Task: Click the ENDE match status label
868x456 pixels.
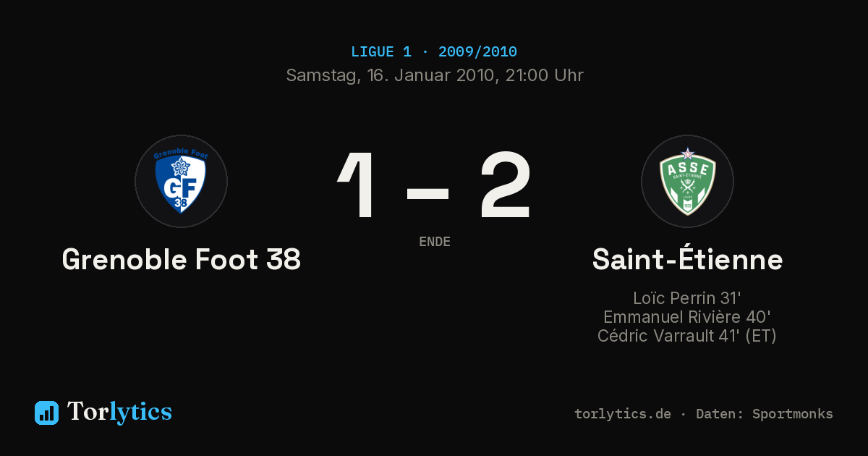Action: coord(435,242)
